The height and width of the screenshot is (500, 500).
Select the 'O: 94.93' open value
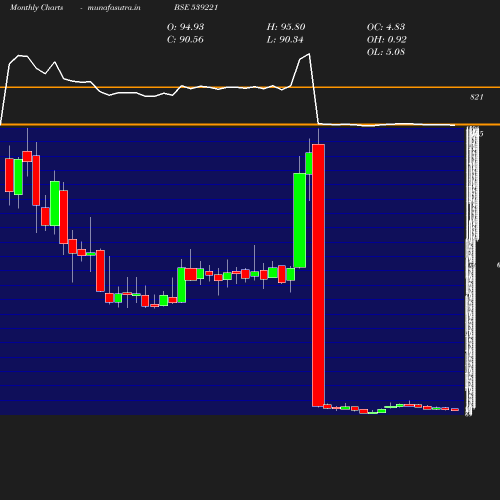(185, 27)
